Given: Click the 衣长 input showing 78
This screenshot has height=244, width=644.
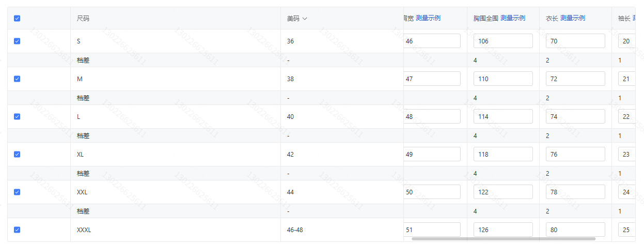Looking at the screenshot, I should [x=575, y=192].
